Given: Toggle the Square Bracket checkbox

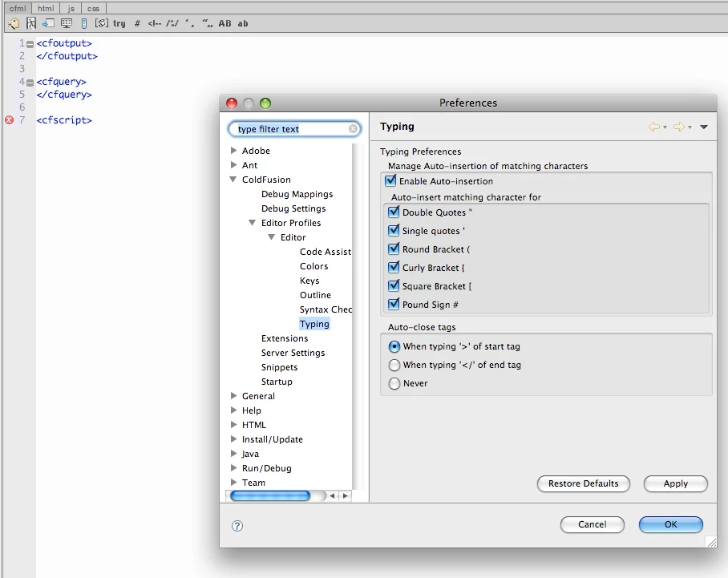Looking at the screenshot, I should (x=394, y=285).
